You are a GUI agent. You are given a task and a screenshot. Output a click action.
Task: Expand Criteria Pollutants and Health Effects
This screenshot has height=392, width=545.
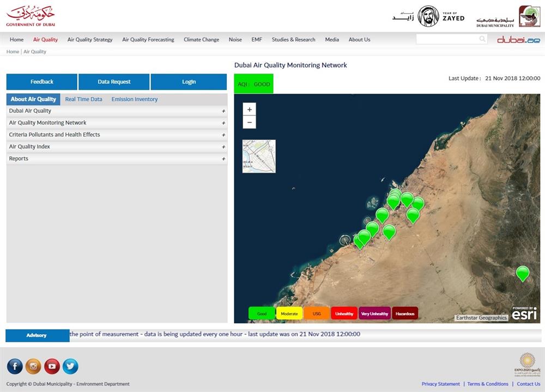(x=117, y=134)
